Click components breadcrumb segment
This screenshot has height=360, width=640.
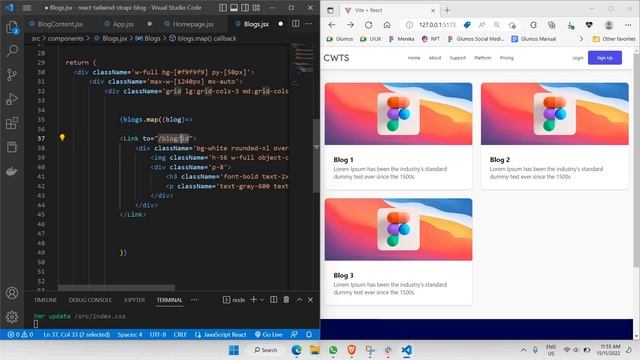pyautogui.click(x=65, y=38)
